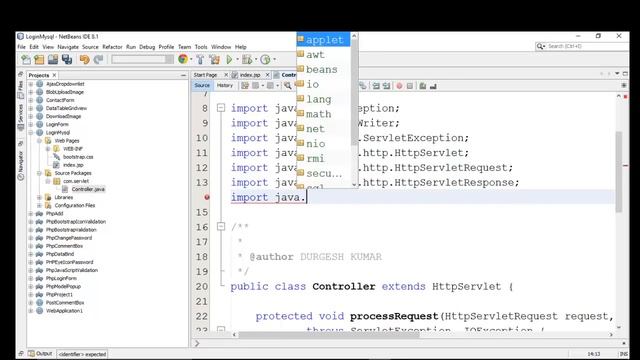Click the Redo toolbar icon
Image resolution: width=640 pixels, height=360 pixels.
98,60
